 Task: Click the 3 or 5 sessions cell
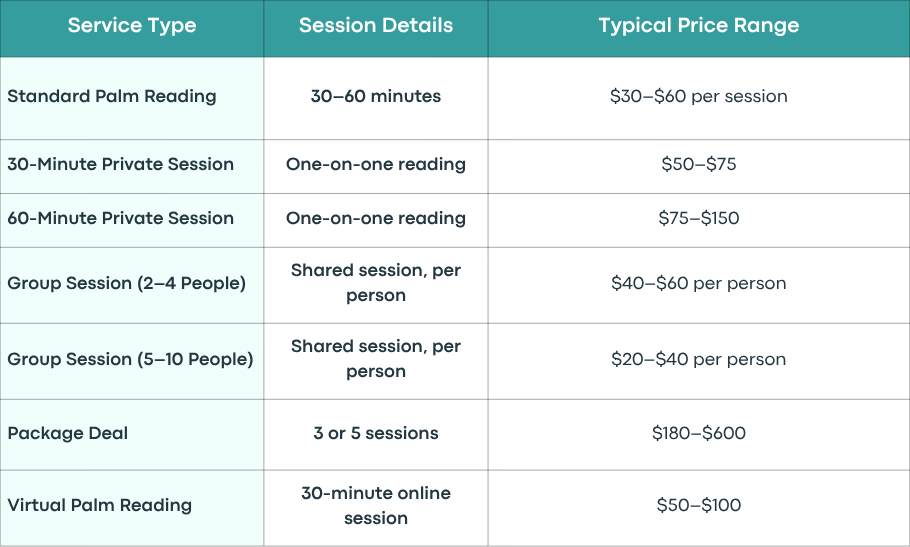pyautogui.click(x=375, y=434)
